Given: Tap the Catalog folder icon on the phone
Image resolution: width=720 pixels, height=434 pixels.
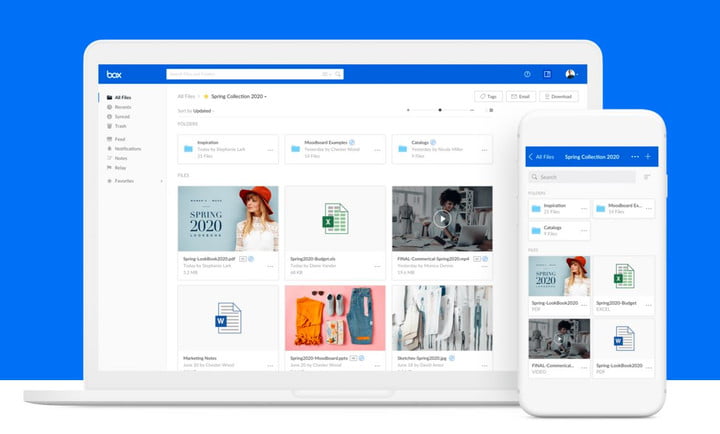Looking at the screenshot, I should point(536,231).
